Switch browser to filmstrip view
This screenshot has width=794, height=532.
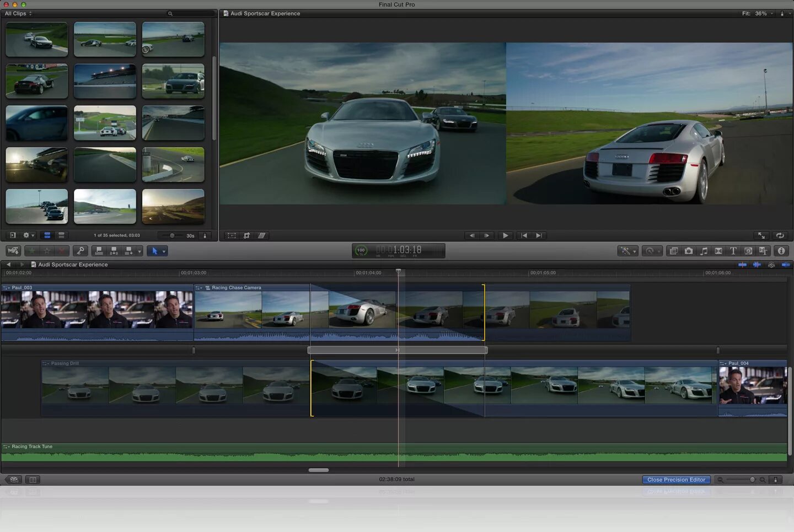(47, 235)
